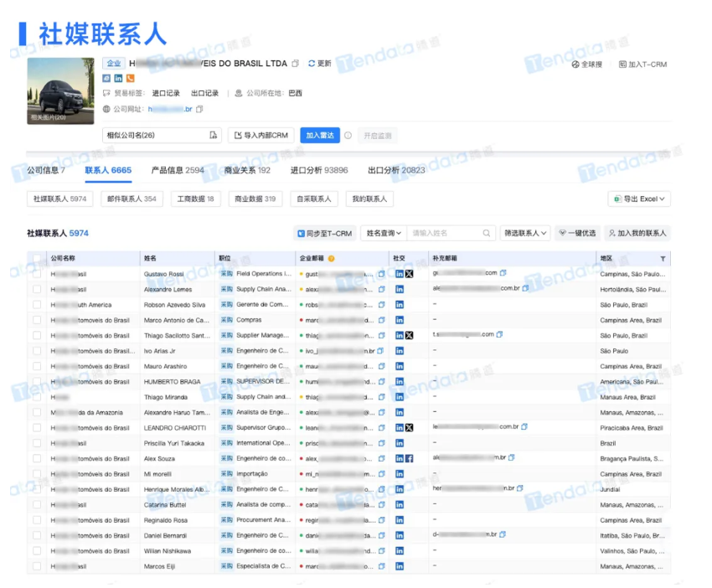
Task: Select checkbox for HUMBERTO BRAGA row
Action: click(37, 381)
